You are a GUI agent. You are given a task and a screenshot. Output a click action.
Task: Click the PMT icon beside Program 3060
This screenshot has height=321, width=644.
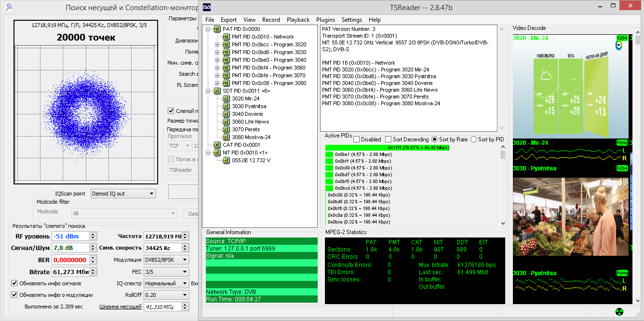point(225,68)
